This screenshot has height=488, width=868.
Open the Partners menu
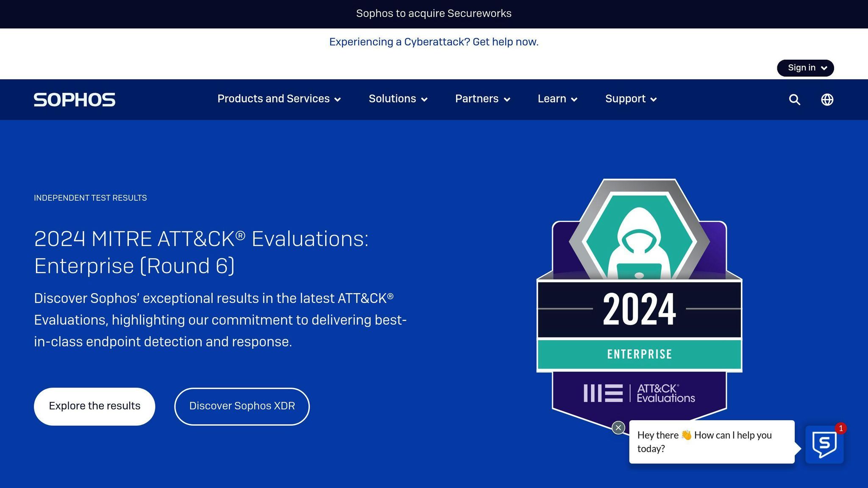click(x=482, y=99)
